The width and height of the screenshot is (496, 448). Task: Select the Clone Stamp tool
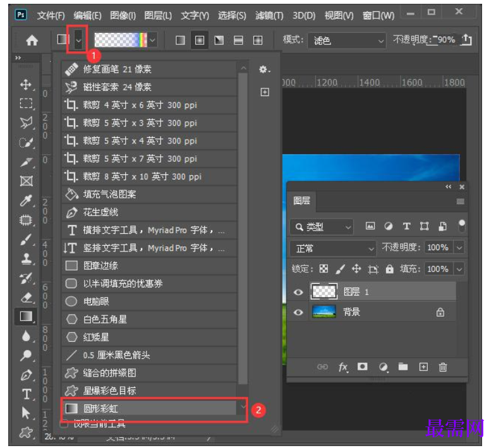click(26, 259)
